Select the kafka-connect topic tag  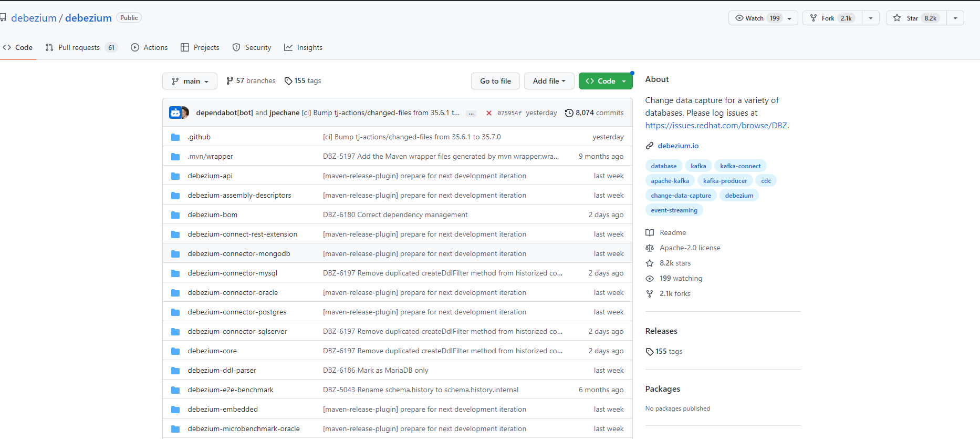740,166
